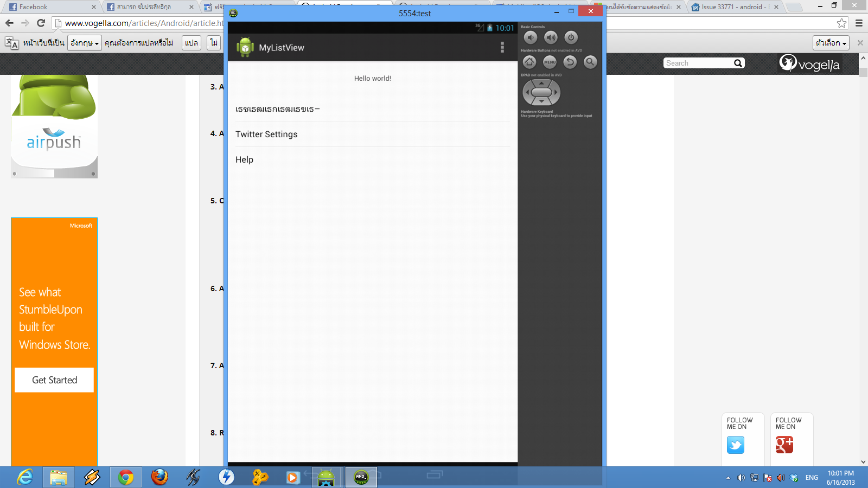Open the Daemon Tools lightning icon in taskbar
Image resolution: width=868 pixels, height=488 pixels.
click(x=226, y=477)
